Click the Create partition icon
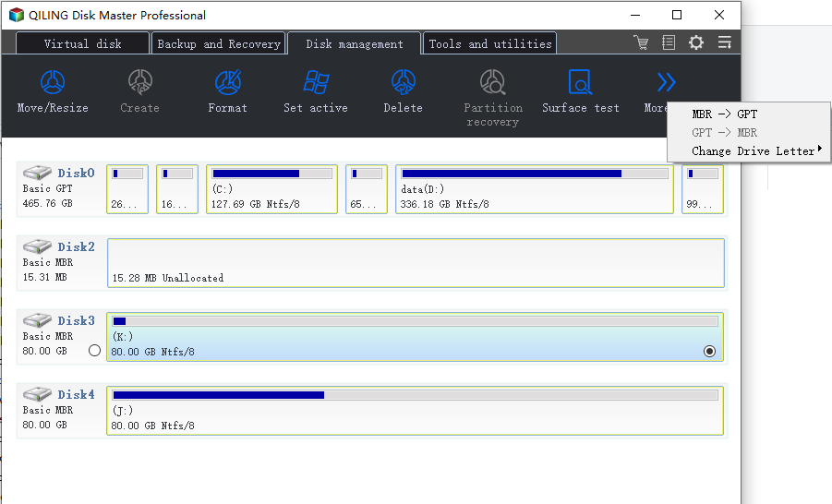This screenshot has height=504, width=832. (140, 82)
